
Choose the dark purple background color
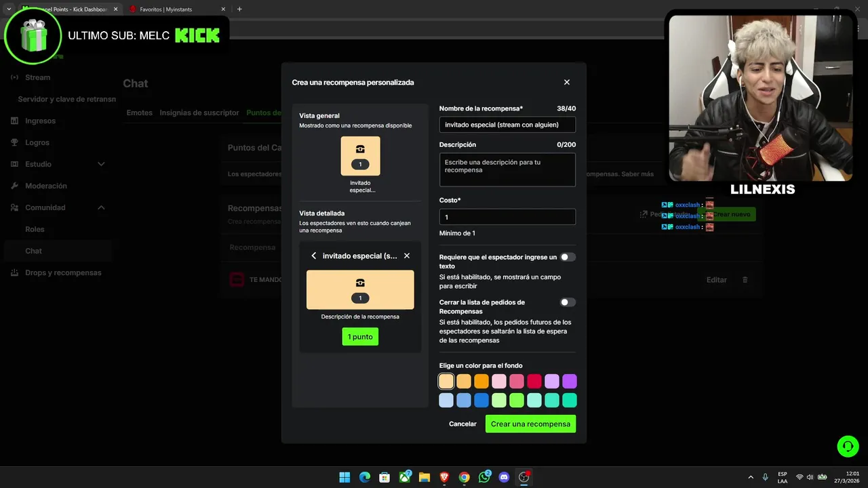tap(570, 382)
